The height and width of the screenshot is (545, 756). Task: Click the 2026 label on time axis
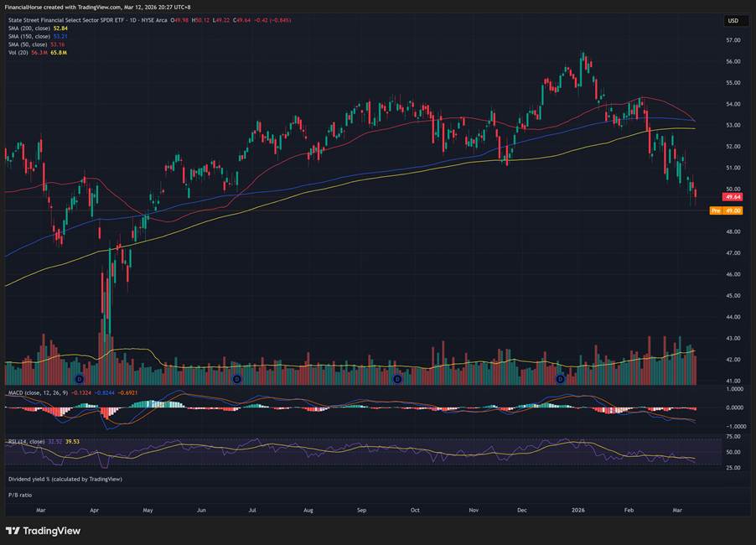(x=578, y=509)
